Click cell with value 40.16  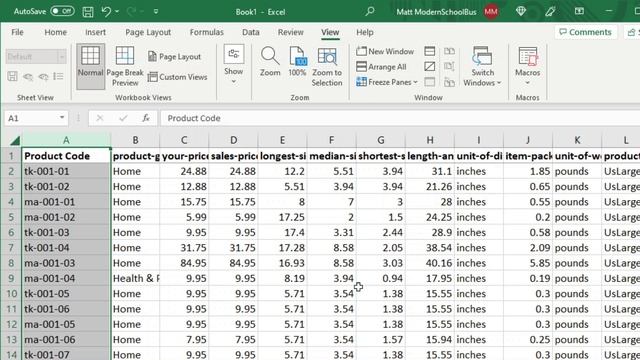pyautogui.click(x=430, y=263)
